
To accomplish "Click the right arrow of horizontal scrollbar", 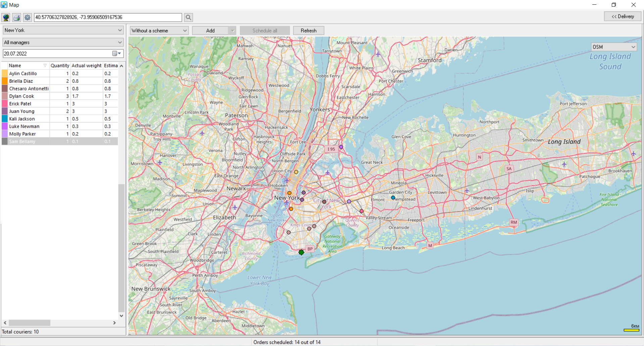I will click(x=114, y=323).
